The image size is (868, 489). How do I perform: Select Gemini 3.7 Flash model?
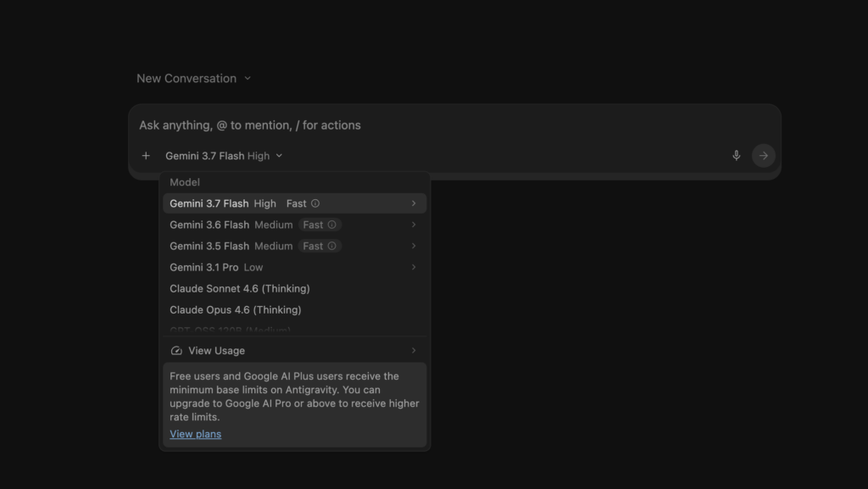coord(294,203)
